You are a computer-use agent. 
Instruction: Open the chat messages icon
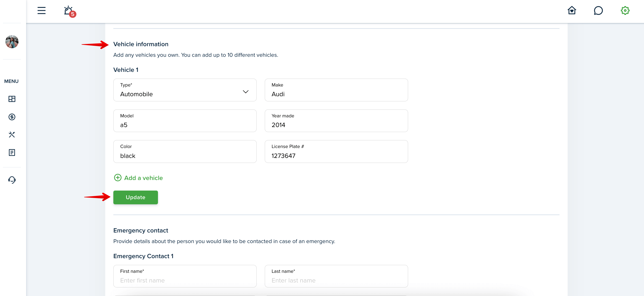598,11
